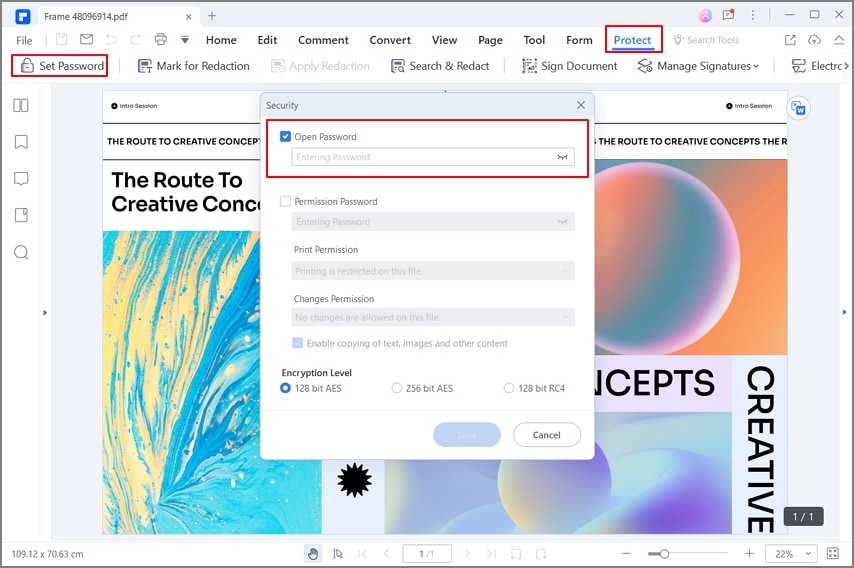Switch to the View tab

pyautogui.click(x=444, y=40)
